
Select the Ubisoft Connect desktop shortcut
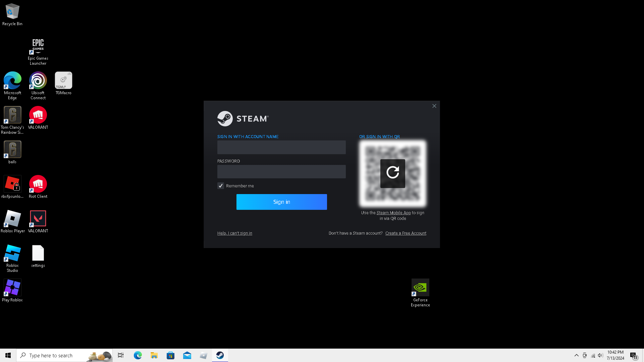(x=38, y=86)
